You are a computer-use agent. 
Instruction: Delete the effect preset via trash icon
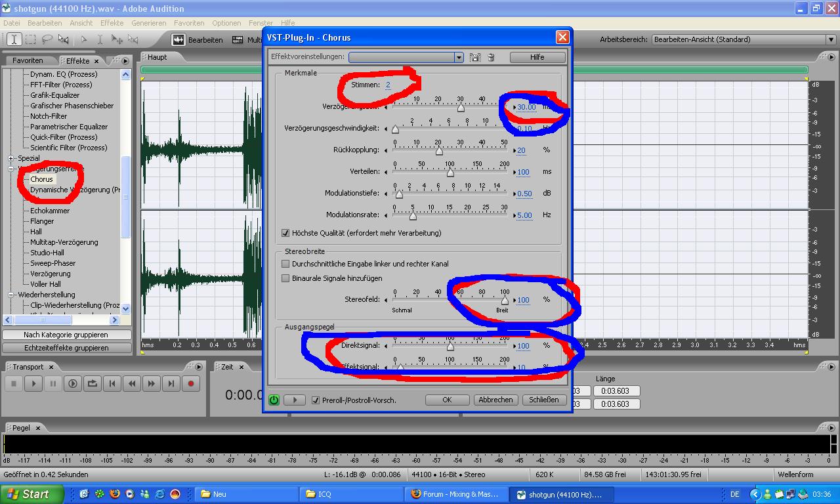491,58
